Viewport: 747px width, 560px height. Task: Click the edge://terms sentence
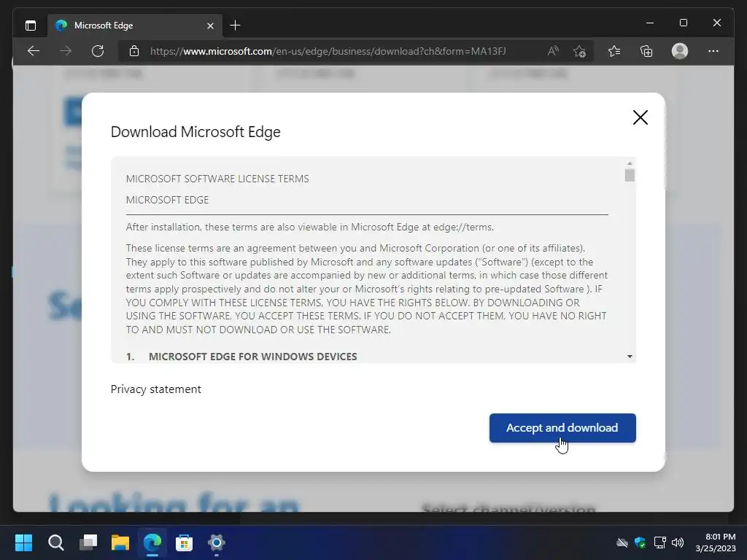(x=309, y=227)
